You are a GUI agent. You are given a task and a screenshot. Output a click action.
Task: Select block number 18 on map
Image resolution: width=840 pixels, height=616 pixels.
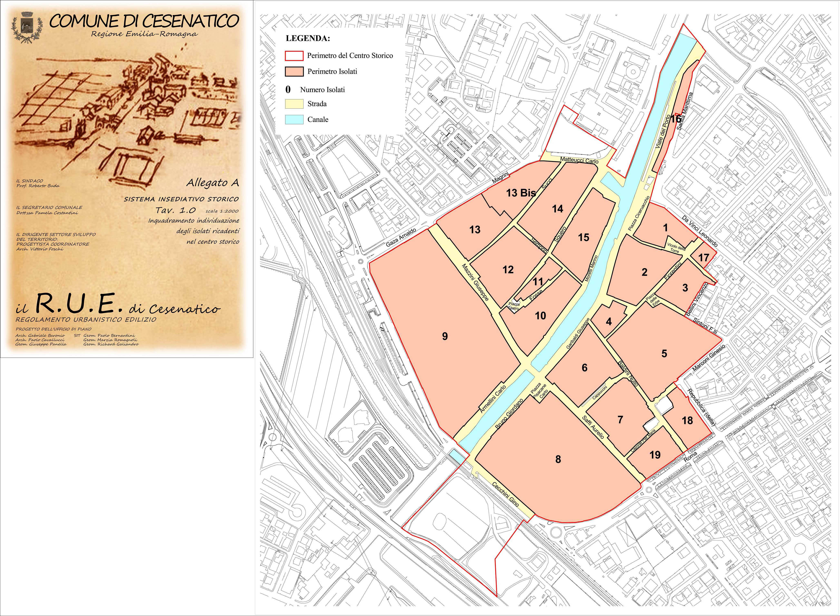click(687, 421)
